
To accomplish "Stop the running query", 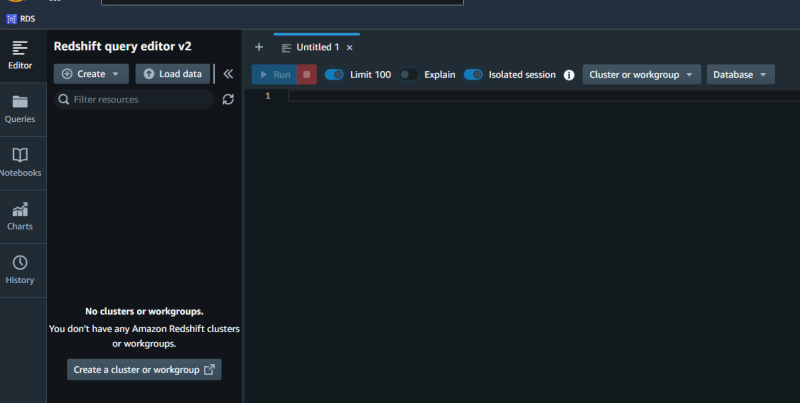I will pyautogui.click(x=307, y=74).
